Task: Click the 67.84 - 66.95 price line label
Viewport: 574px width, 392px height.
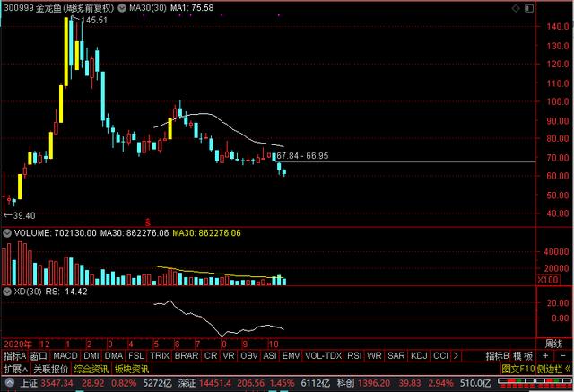Action: [305, 155]
